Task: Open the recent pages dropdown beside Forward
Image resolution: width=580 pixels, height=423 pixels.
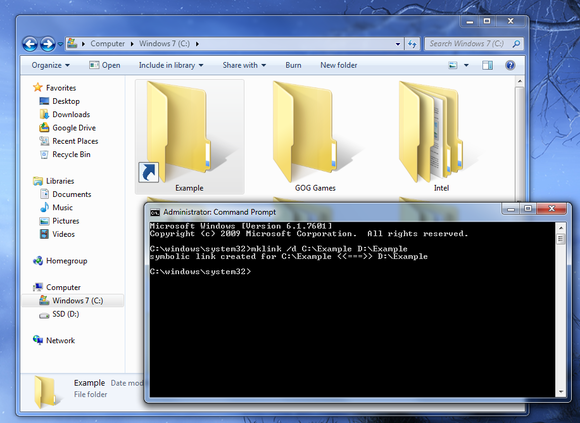Action: (60, 44)
